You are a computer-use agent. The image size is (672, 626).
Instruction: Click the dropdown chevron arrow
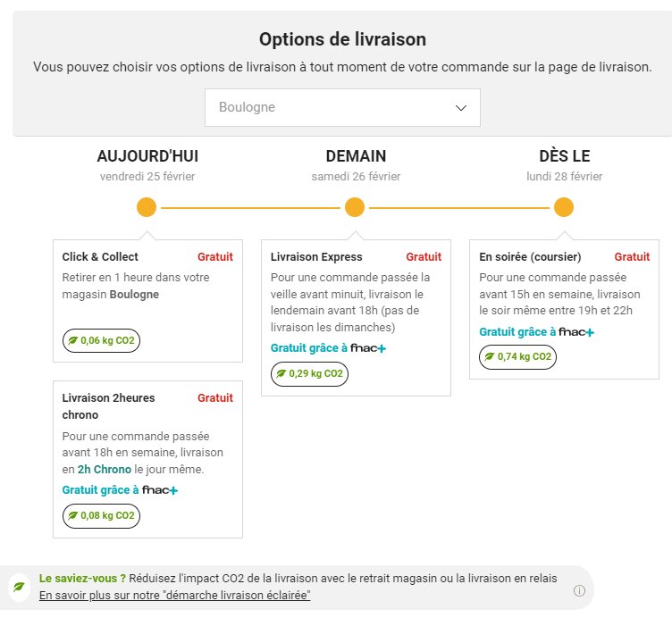coord(461,108)
